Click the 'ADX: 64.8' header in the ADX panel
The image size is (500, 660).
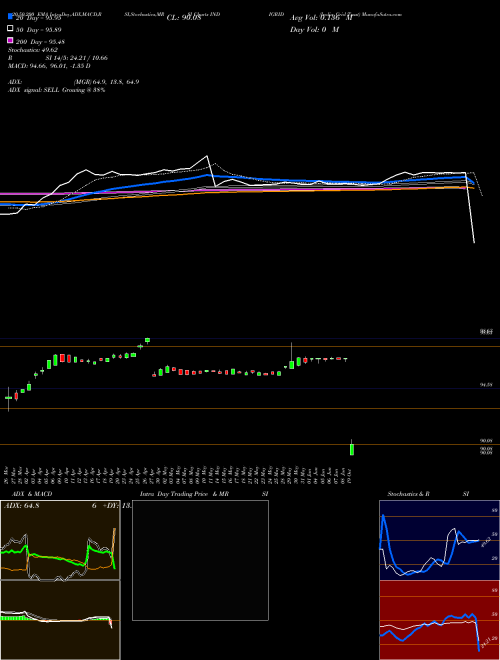click(x=21, y=506)
